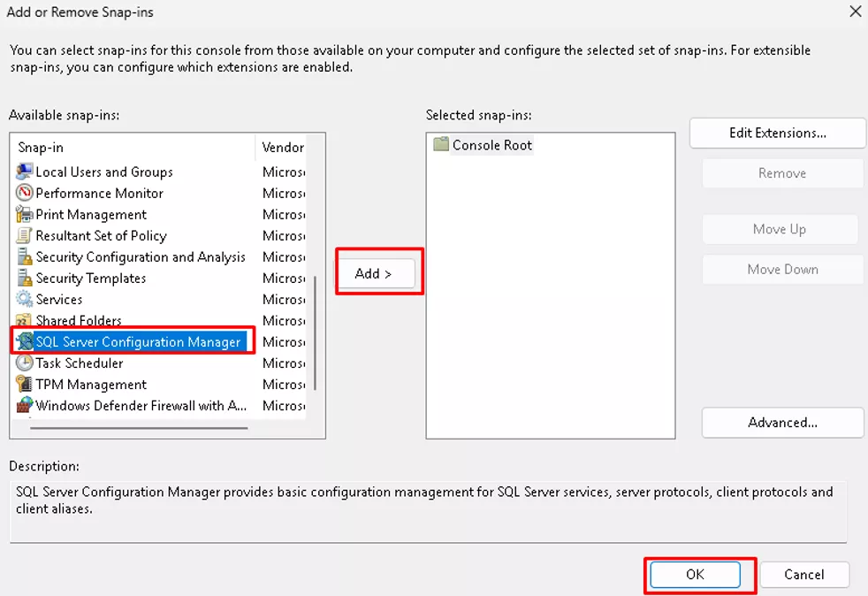Click the Shared Folders icon
Viewport: 868px width, 596px height.
coord(25,320)
